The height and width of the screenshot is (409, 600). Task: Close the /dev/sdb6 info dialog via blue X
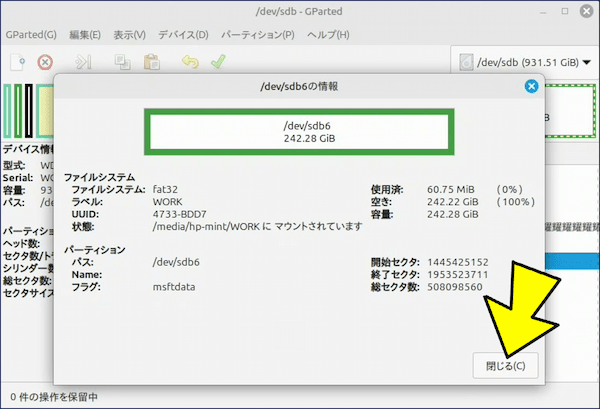(x=532, y=87)
